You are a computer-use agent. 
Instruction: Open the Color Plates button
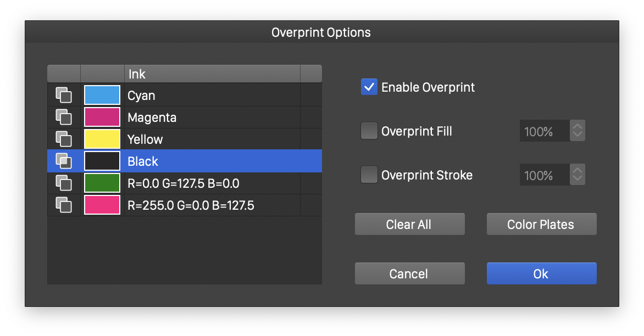[541, 225]
